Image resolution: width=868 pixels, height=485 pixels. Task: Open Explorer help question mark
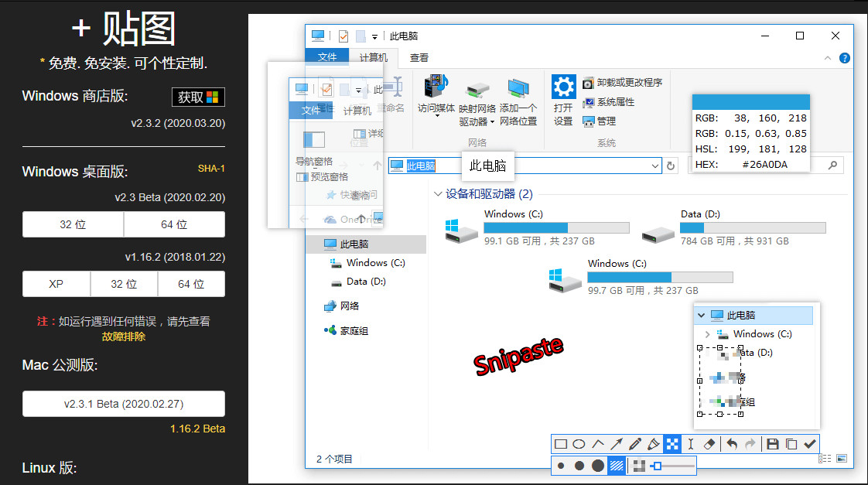pos(845,58)
